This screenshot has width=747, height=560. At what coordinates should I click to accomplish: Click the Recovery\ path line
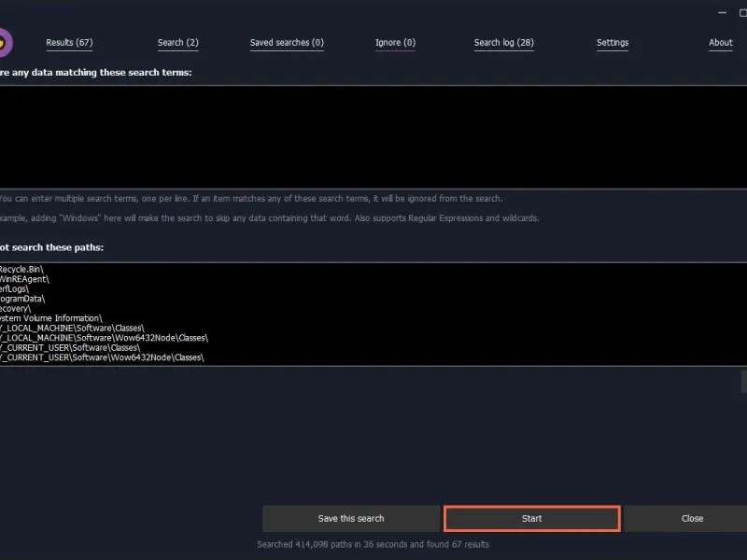pos(15,309)
